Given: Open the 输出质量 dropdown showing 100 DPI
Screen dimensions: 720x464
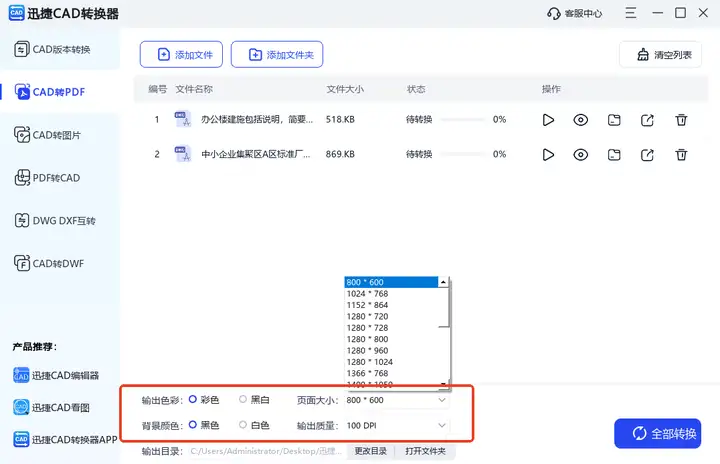Looking at the screenshot, I should coord(397,425).
